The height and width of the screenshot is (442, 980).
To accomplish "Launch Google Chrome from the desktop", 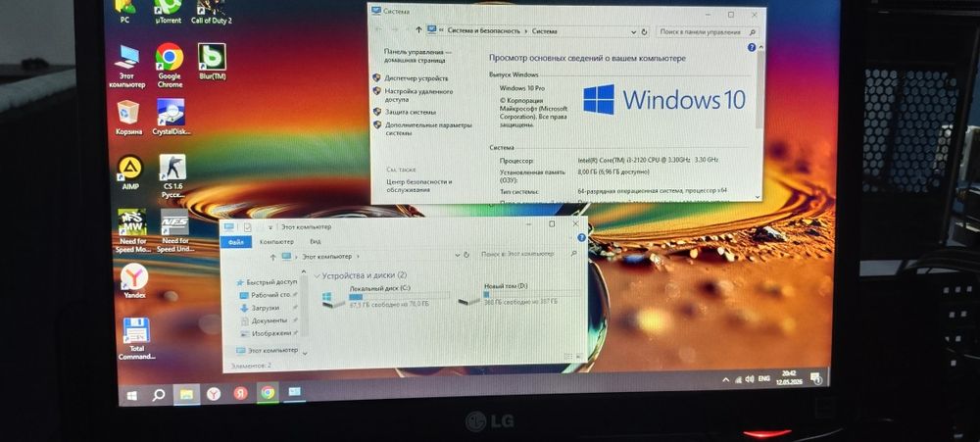I will (x=170, y=66).
